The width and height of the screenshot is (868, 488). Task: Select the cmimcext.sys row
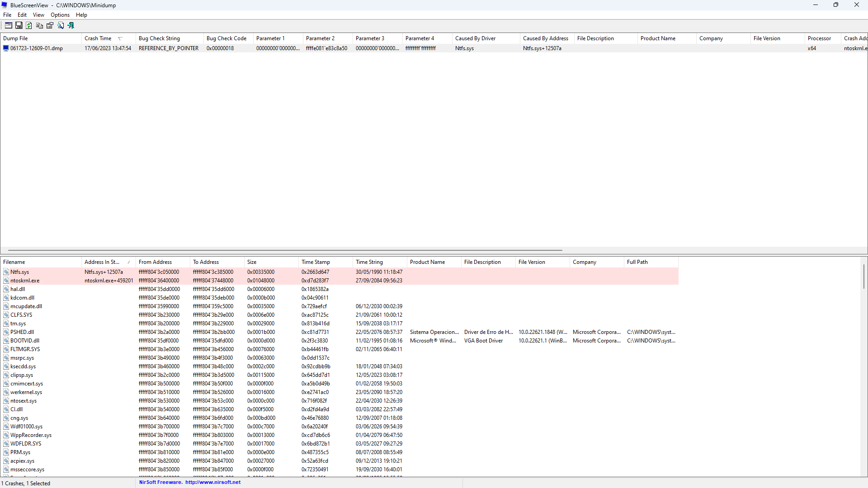pyautogui.click(x=339, y=384)
